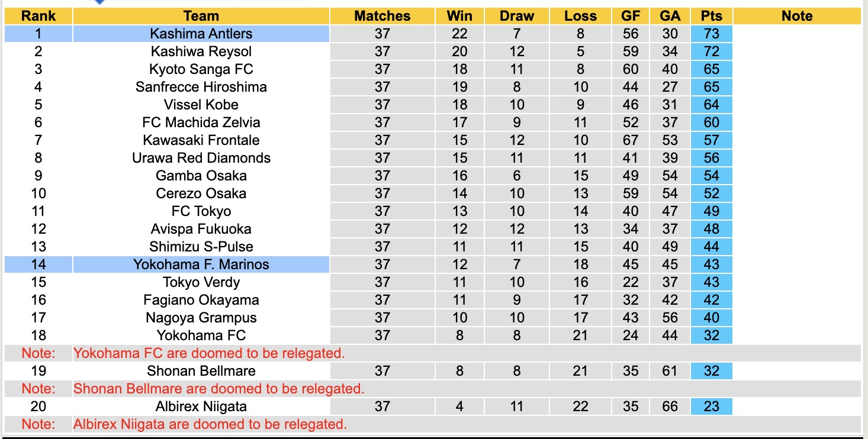The height and width of the screenshot is (439, 868).
Task: Open Kashima Antlers team row
Action: pyautogui.click(x=201, y=34)
